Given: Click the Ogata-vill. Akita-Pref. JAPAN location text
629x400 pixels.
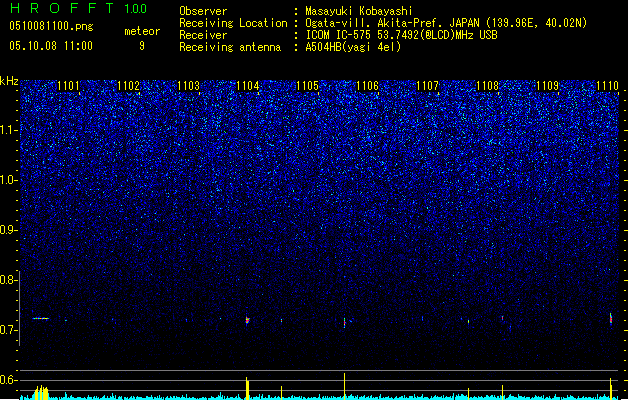Looking at the screenshot, I should (446, 23).
